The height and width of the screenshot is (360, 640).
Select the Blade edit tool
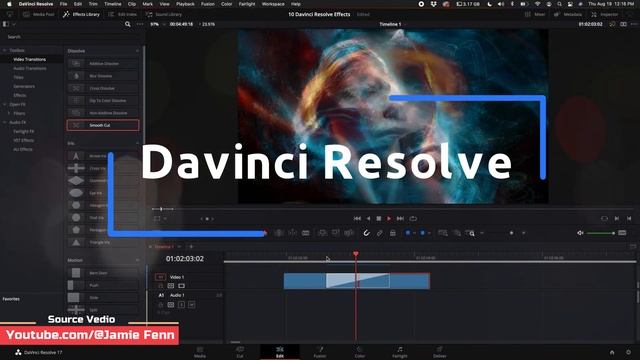(306, 233)
